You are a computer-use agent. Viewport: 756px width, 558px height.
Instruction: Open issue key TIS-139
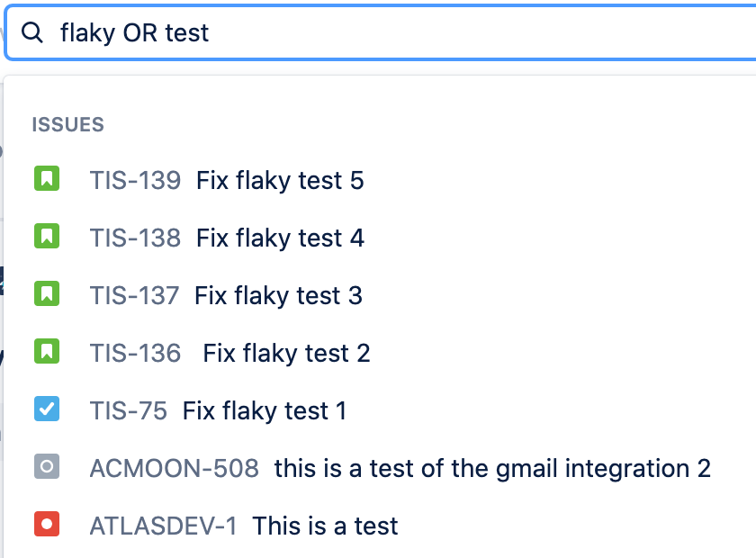point(135,180)
